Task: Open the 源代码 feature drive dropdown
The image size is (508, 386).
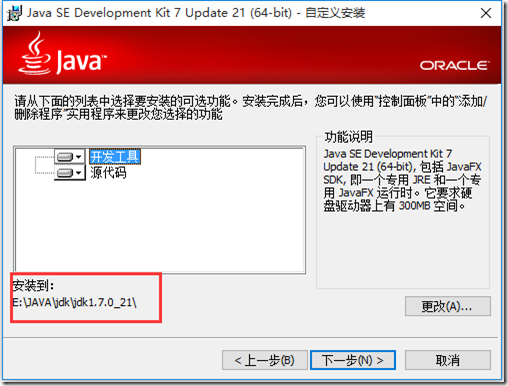Action: [x=70, y=173]
